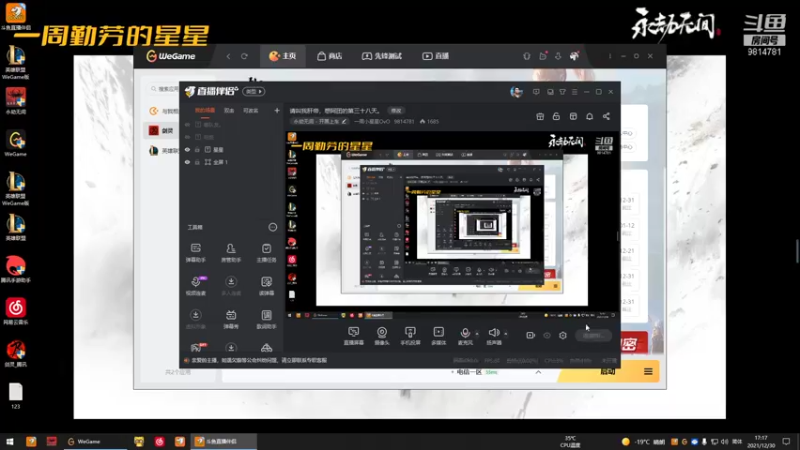Open WeGame 先锋测试 tab

tap(382, 56)
